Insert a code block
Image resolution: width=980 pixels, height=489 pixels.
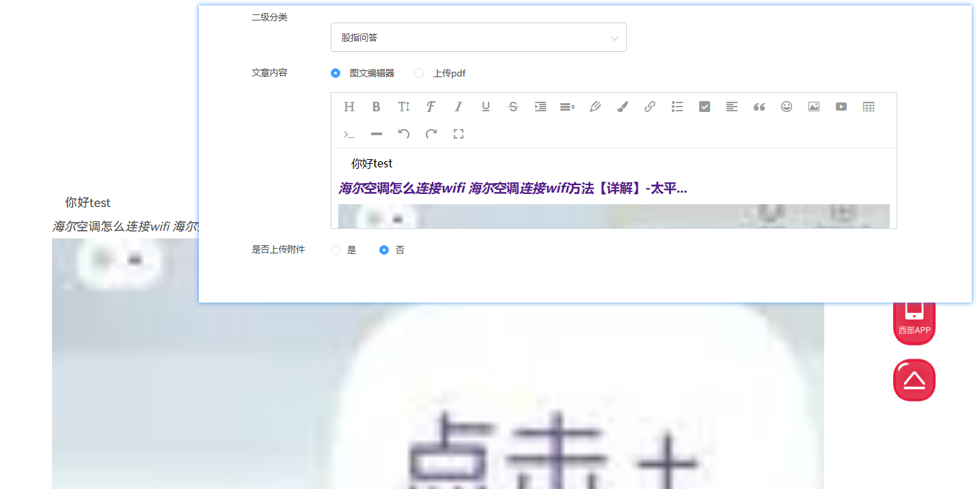click(x=349, y=134)
